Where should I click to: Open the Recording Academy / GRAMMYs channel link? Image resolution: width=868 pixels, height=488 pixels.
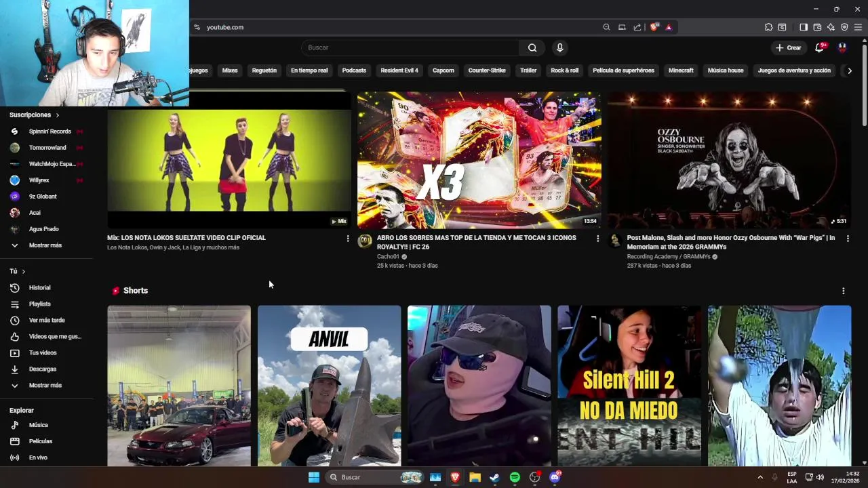coord(668,257)
